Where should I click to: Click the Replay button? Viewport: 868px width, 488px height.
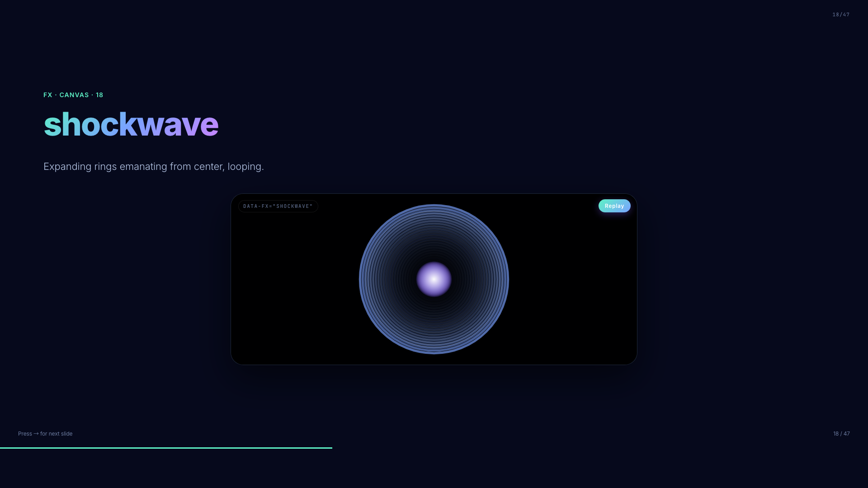pyautogui.click(x=614, y=206)
